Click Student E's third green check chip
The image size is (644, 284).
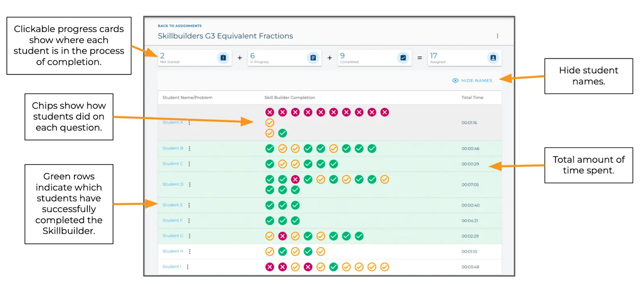(295, 205)
